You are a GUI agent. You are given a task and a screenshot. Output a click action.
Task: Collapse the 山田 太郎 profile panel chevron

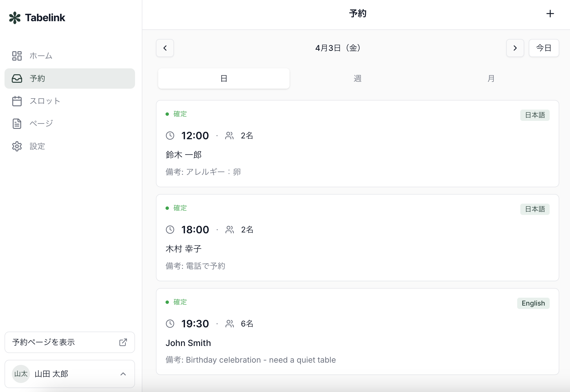pyautogui.click(x=123, y=374)
